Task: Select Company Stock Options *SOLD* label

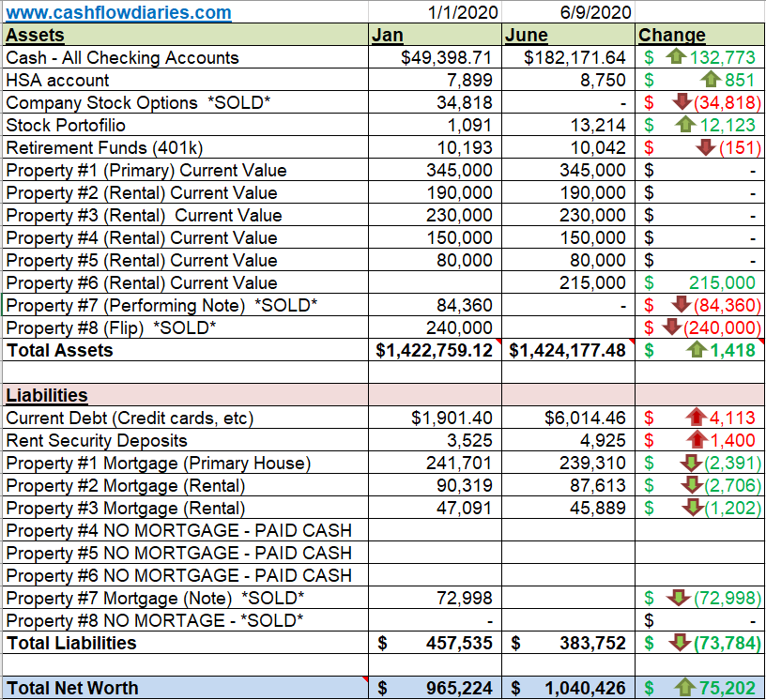Action: click(138, 102)
